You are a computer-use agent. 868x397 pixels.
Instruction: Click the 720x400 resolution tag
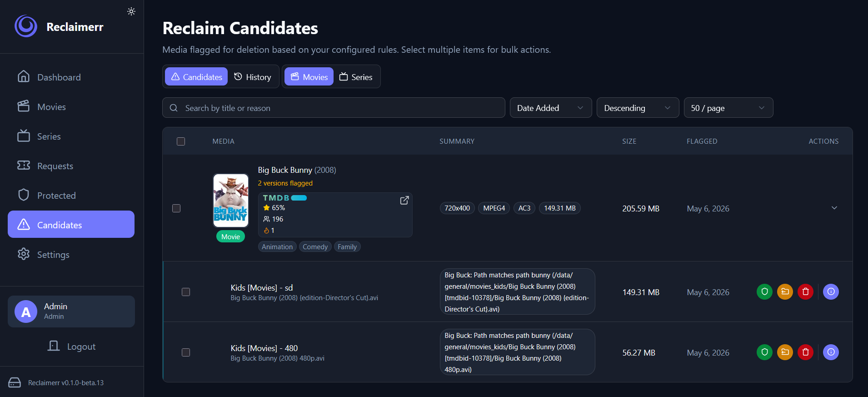[457, 208]
